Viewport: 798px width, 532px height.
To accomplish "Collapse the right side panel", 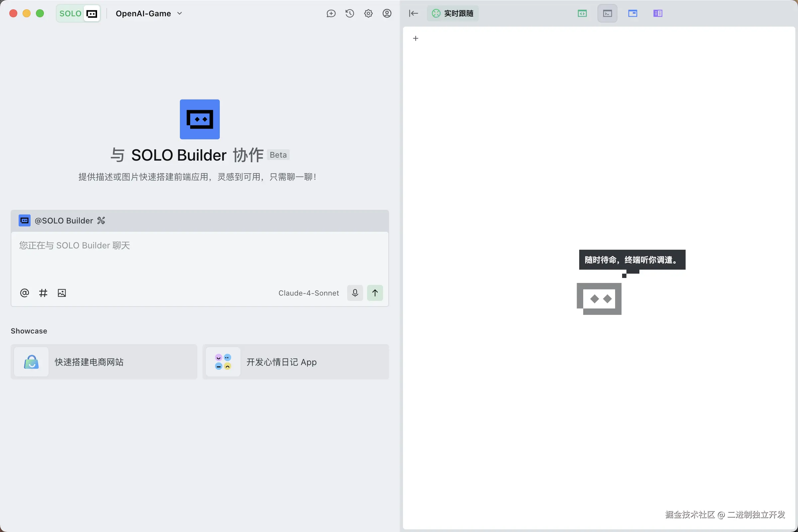I will coord(413,14).
